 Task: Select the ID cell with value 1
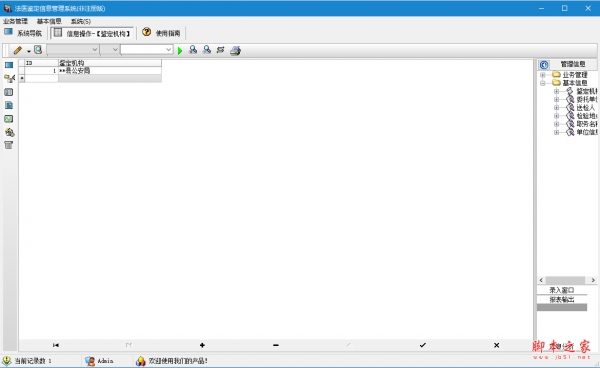point(41,70)
